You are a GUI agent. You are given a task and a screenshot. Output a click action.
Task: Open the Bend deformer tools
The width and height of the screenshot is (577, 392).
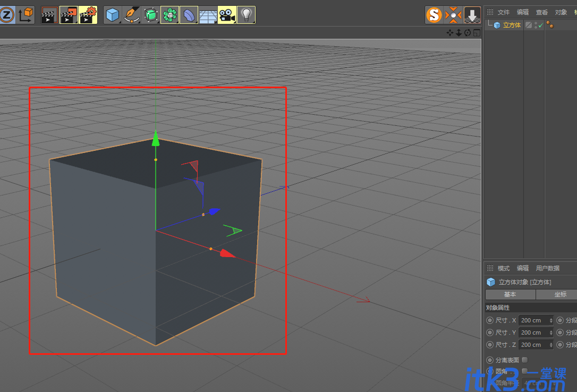pos(189,15)
